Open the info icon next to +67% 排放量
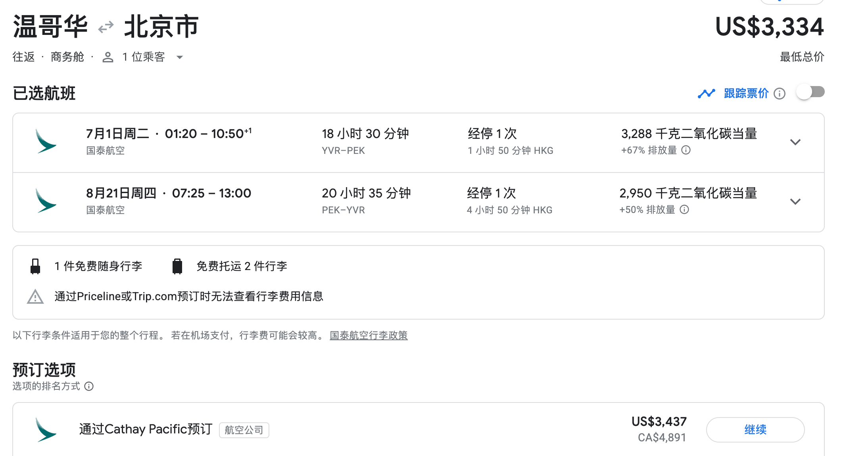868x456 pixels. tap(686, 150)
